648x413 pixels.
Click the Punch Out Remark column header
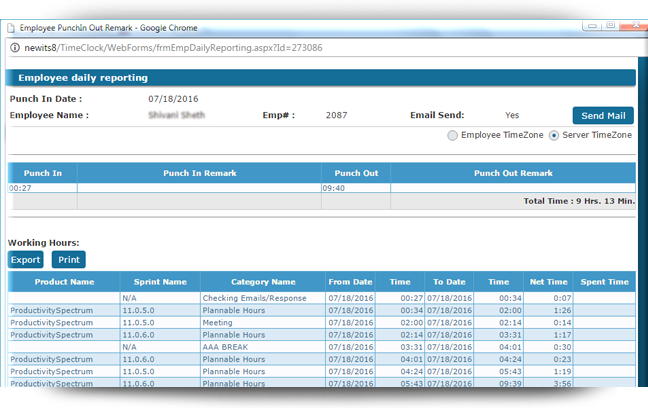512,173
